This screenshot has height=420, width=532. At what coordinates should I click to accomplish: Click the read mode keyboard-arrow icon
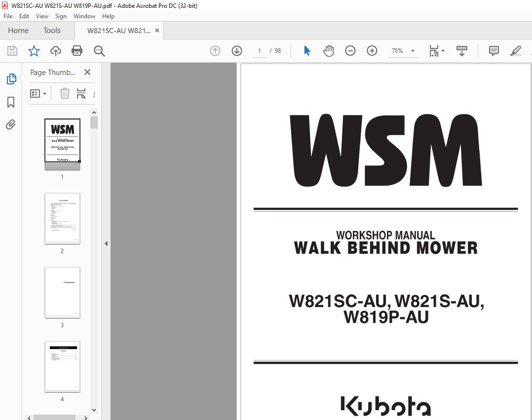coord(462,51)
